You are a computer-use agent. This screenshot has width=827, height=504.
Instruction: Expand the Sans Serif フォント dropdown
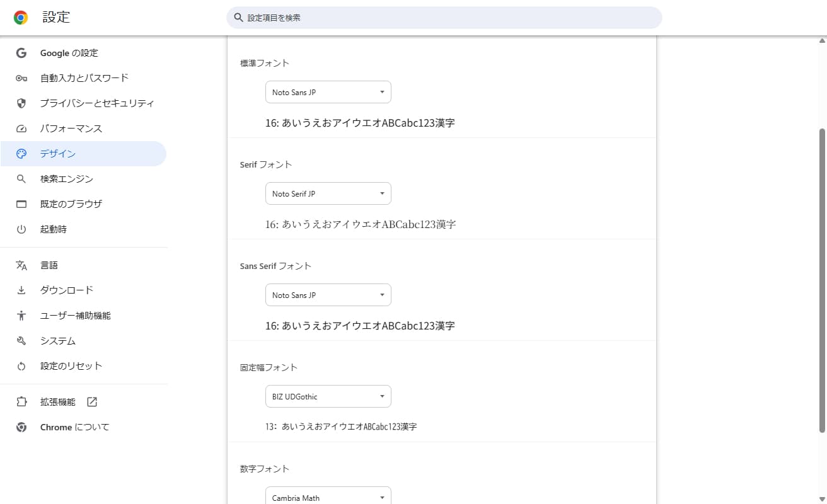point(328,295)
